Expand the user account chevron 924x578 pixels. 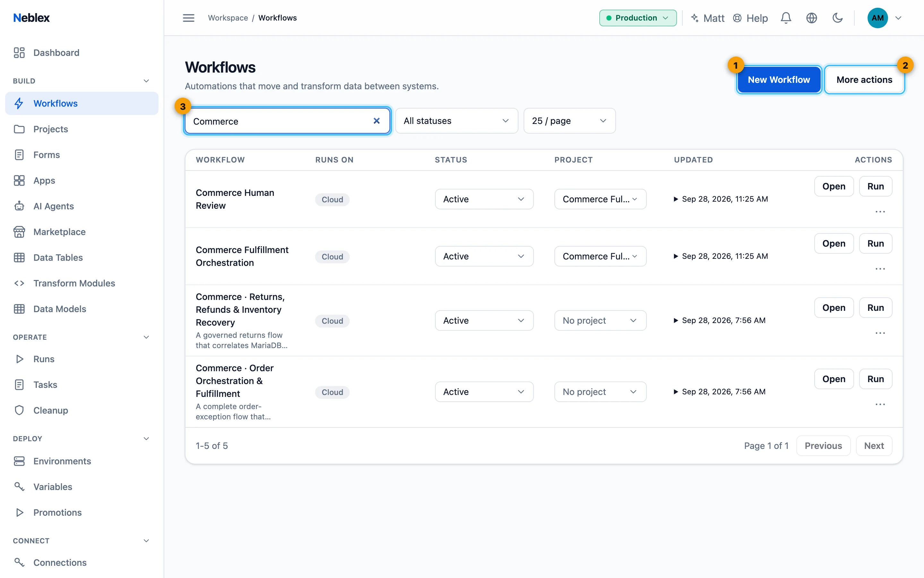[898, 18]
